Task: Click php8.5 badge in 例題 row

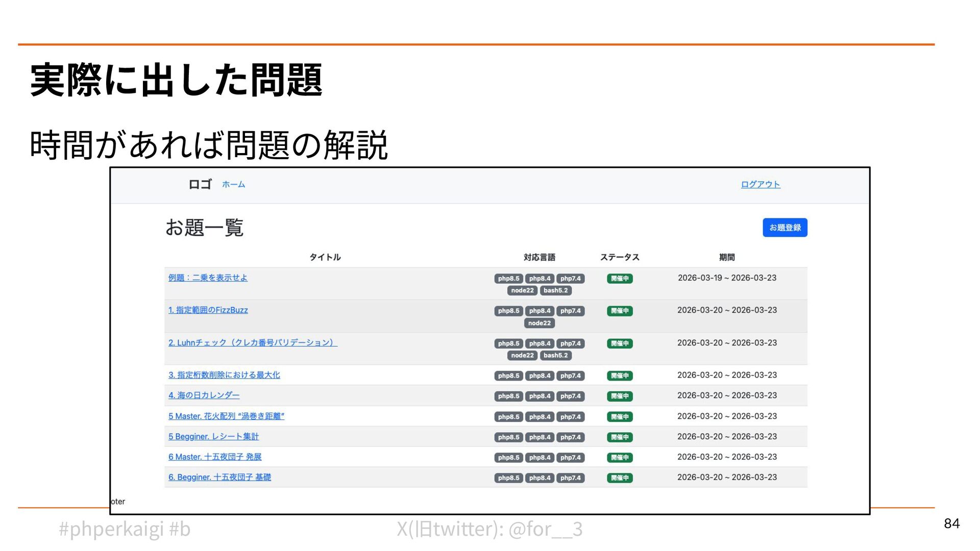Action: (508, 279)
